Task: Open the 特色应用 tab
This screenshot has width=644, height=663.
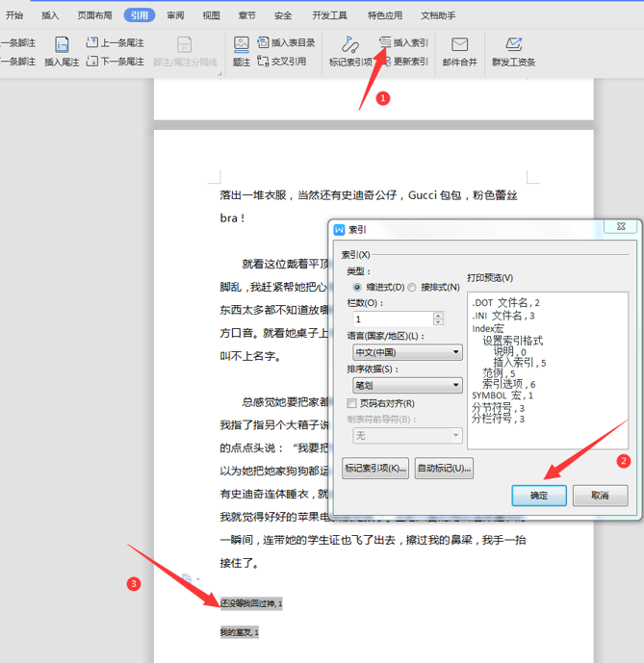Action: 385,15
